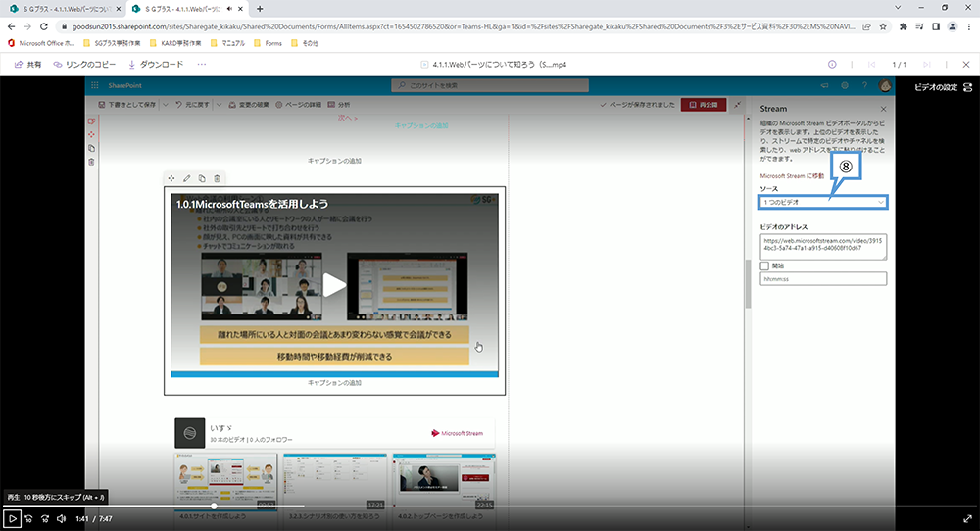Close the file preview viewer
This screenshot has height=531, width=980.
(x=966, y=65)
